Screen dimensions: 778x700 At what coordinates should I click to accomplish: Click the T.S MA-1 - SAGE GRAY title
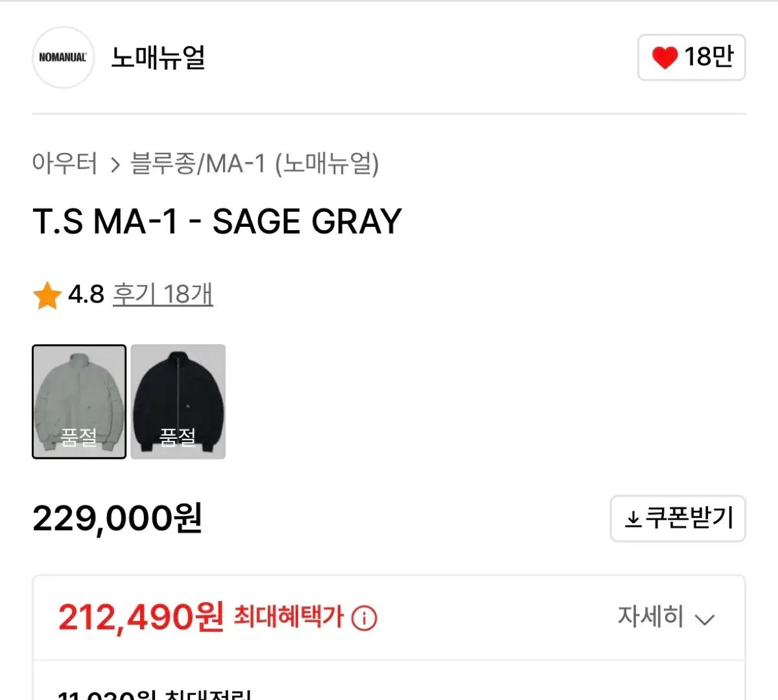click(217, 222)
